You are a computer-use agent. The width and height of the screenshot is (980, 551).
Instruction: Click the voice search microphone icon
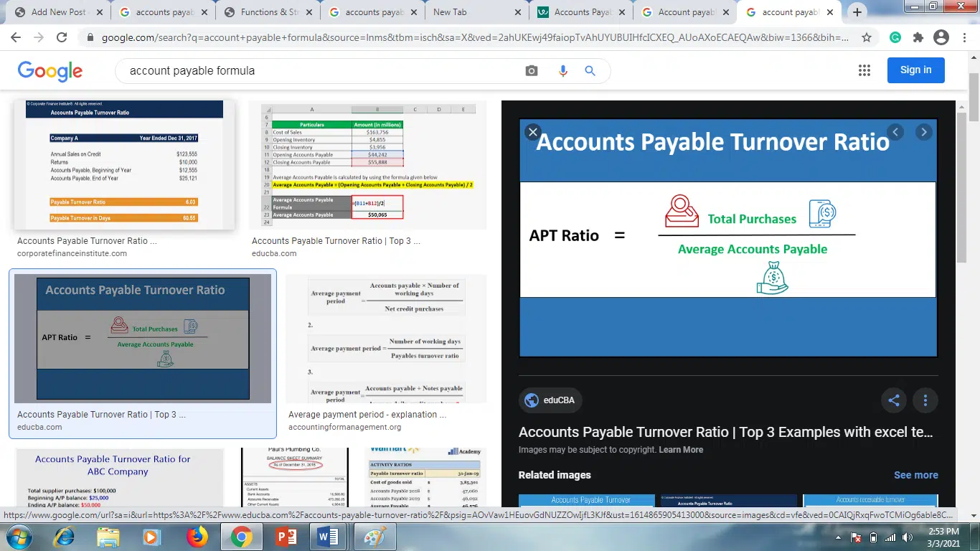pos(562,70)
